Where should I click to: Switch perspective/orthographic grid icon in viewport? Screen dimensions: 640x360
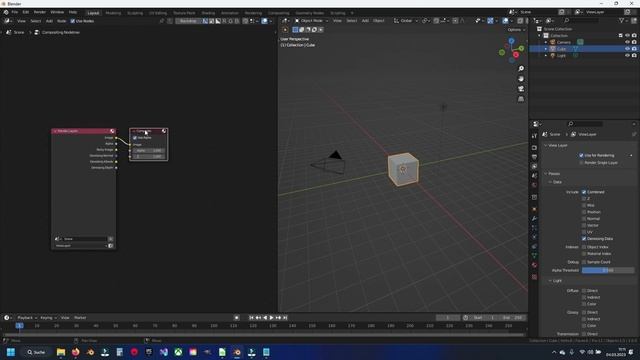click(x=521, y=99)
